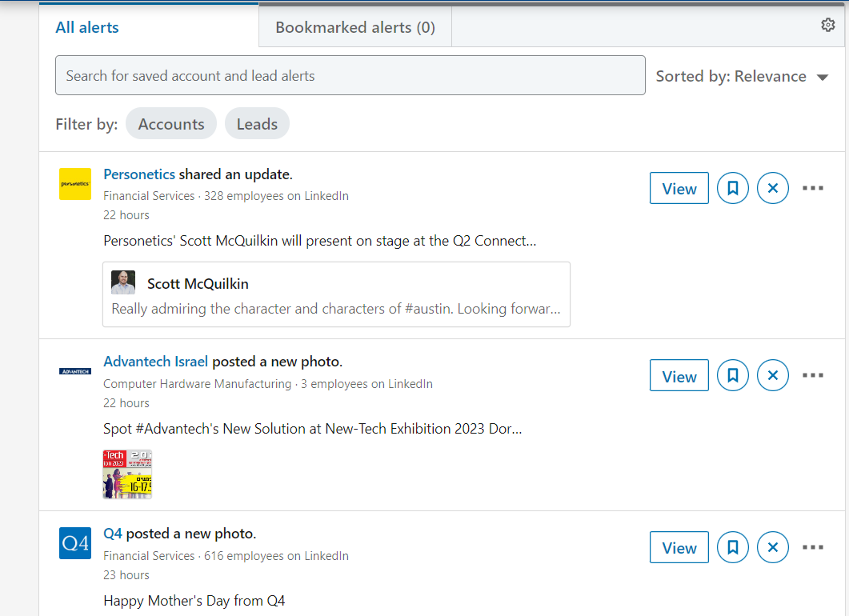Click 'Really admiring the character' post text

click(336, 309)
